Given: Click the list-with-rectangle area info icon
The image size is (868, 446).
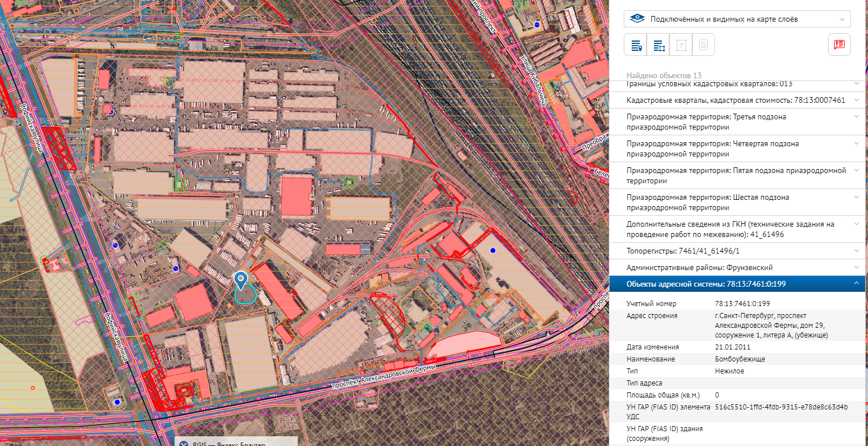Looking at the screenshot, I should (x=658, y=45).
